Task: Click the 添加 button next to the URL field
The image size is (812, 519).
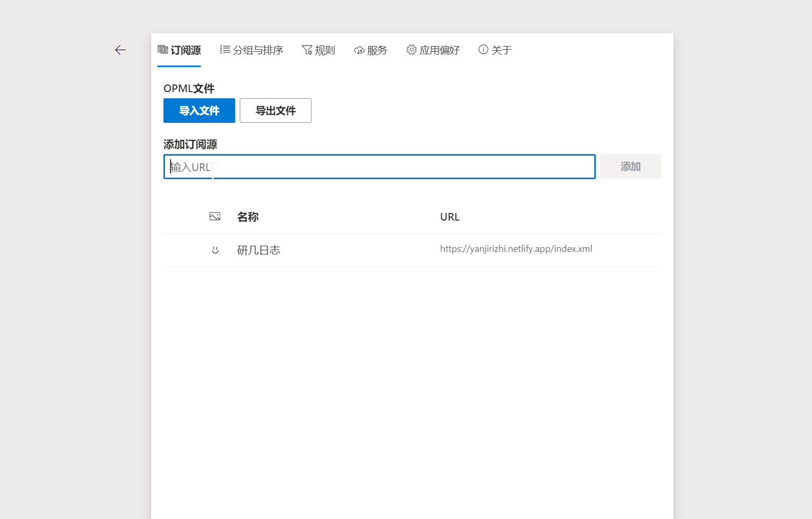Action: [630, 166]
